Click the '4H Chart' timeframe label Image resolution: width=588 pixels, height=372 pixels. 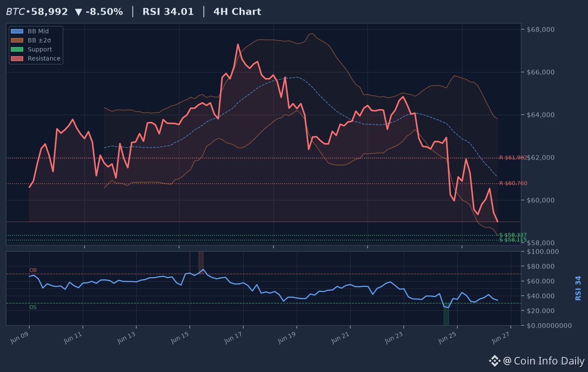point(237,12)
